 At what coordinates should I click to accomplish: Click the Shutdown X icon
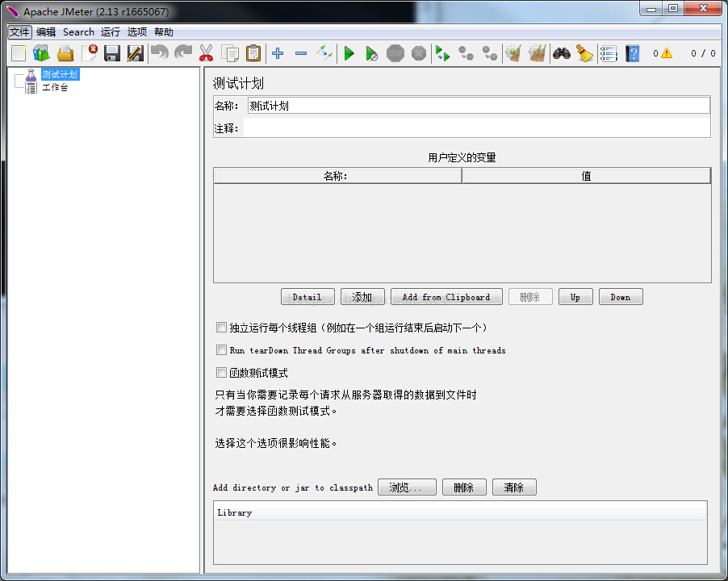419,53
